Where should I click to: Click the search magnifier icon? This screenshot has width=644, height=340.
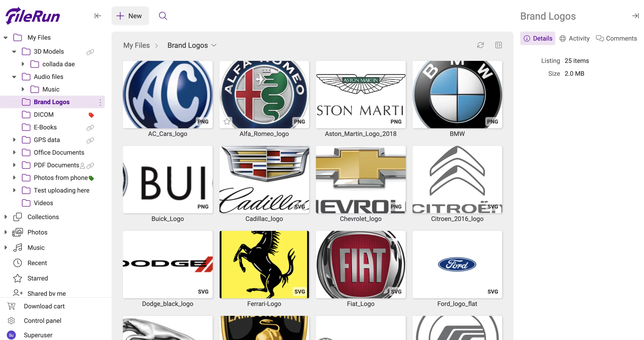pos(163,16)
